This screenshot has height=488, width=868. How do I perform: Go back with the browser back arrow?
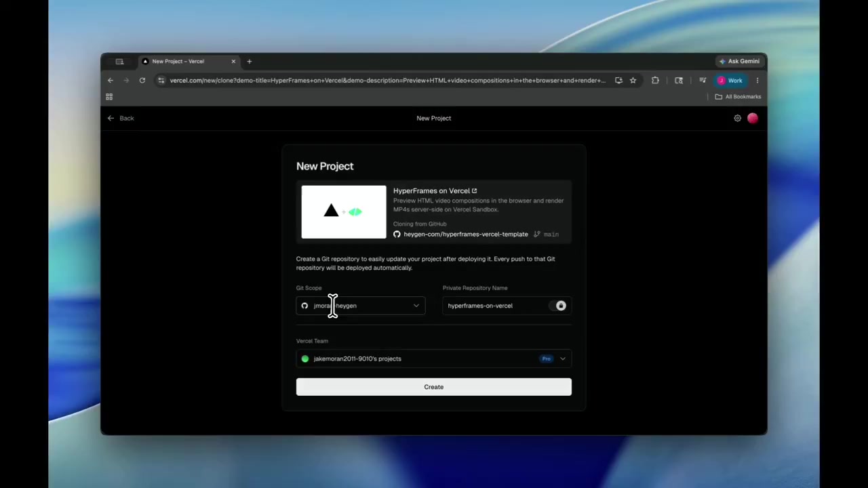111,80
